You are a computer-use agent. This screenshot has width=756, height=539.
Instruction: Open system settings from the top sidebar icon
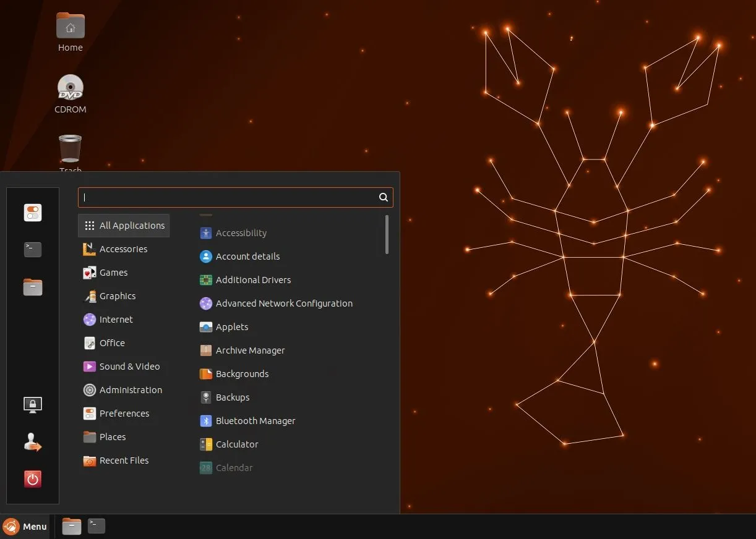[x=32, y=213]
